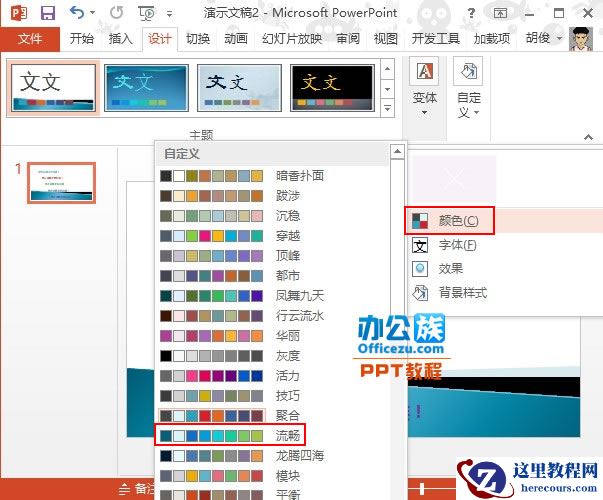Choose the 龙腾四海 color scheme

(x=273, y=456)
